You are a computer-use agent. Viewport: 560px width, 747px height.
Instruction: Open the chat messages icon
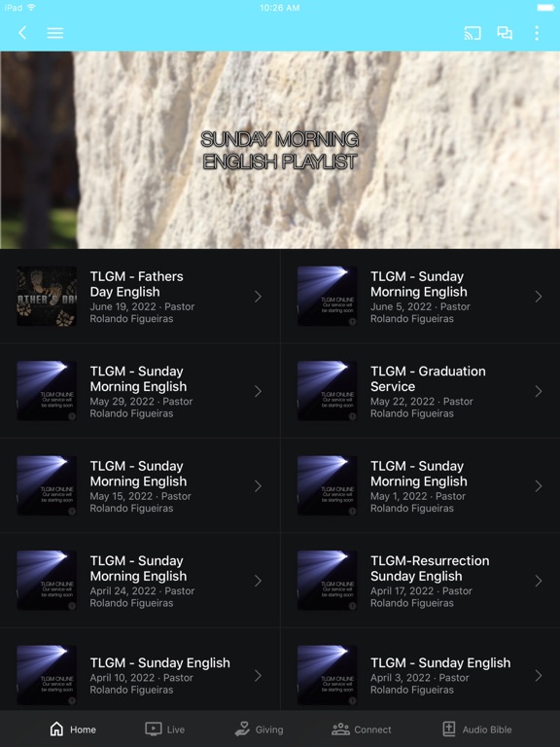point(505,33)
